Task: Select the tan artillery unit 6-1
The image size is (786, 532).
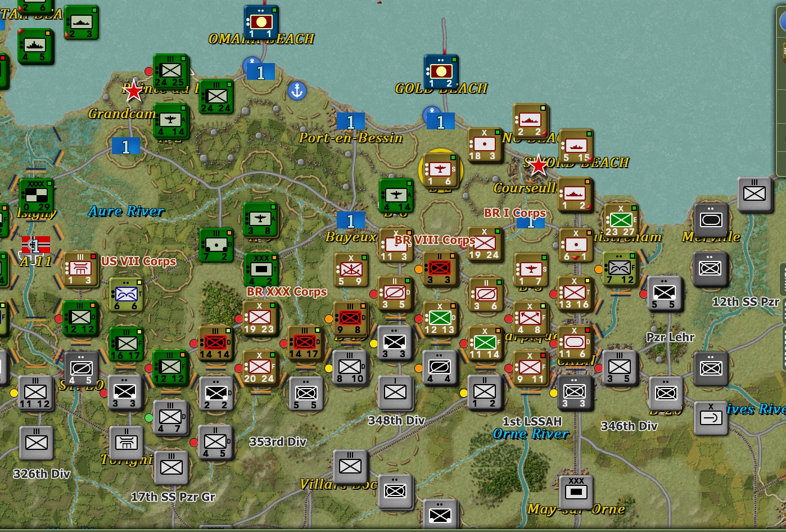Action: tap(576, 245)
